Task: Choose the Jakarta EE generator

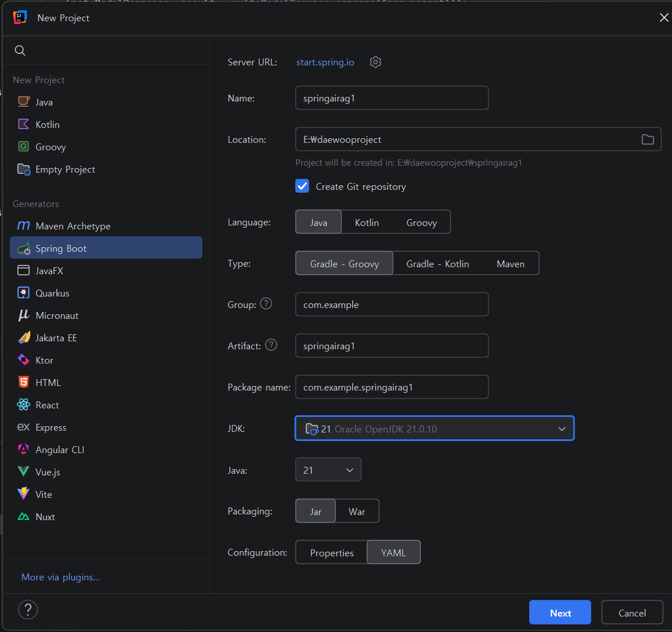Action: [x=106, y=338]
